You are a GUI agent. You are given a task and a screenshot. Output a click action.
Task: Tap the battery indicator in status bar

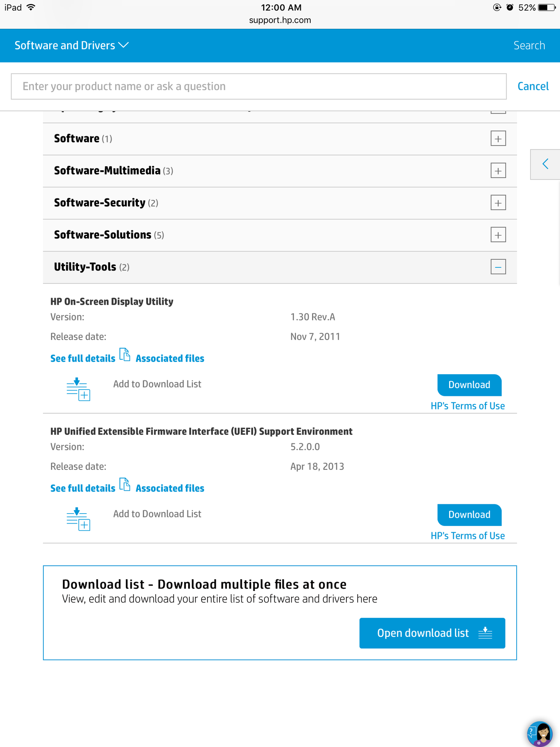(547, 7)
